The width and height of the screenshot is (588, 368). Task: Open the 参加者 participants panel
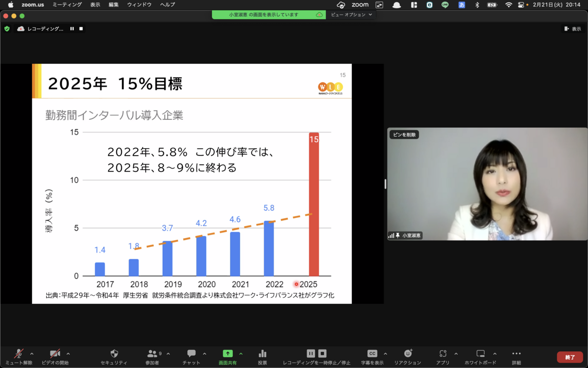[x=152, y=357]
